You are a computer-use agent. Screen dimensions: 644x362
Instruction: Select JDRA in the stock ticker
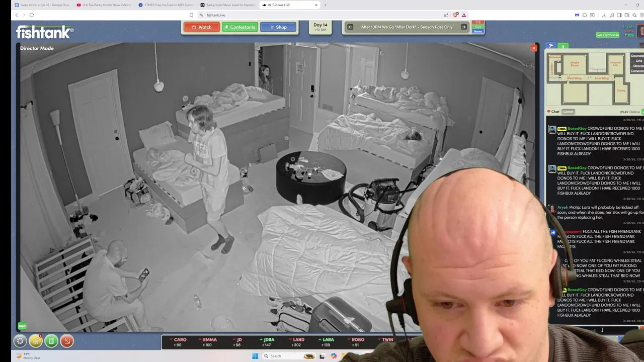[x=267, y=342]
